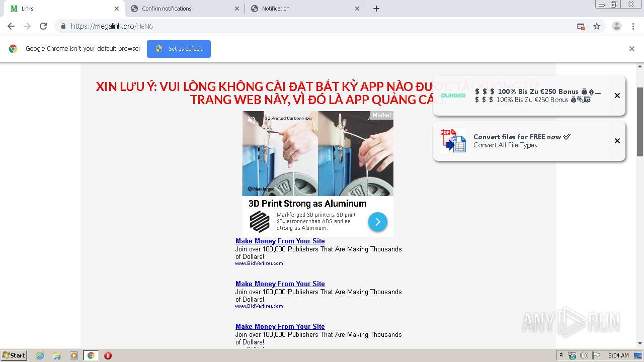644x362 pixels.
Task: Unmute the 3D printing video ad
Action: click(252, 120)
